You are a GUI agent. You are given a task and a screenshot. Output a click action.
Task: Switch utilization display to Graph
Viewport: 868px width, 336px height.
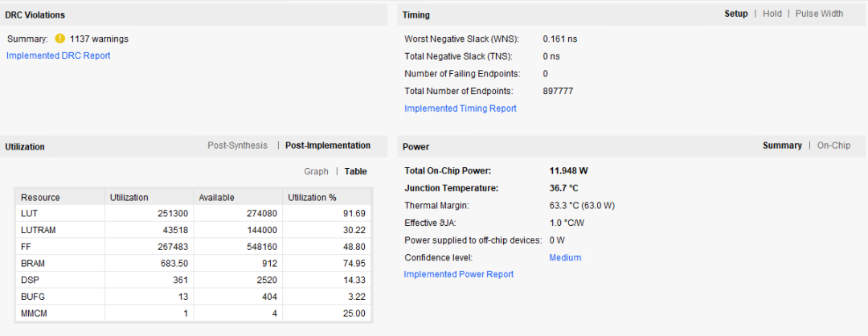(316, 171)
